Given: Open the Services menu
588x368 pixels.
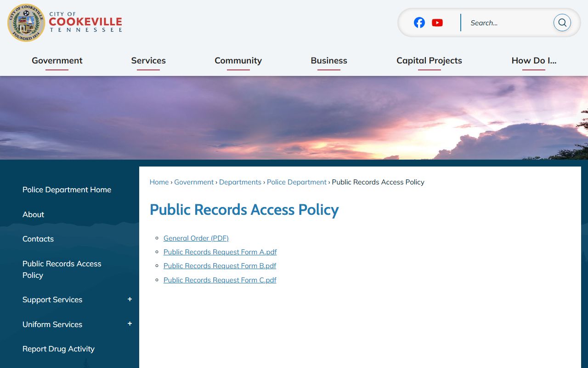Looking at the screenshot, I should point(148,61).
